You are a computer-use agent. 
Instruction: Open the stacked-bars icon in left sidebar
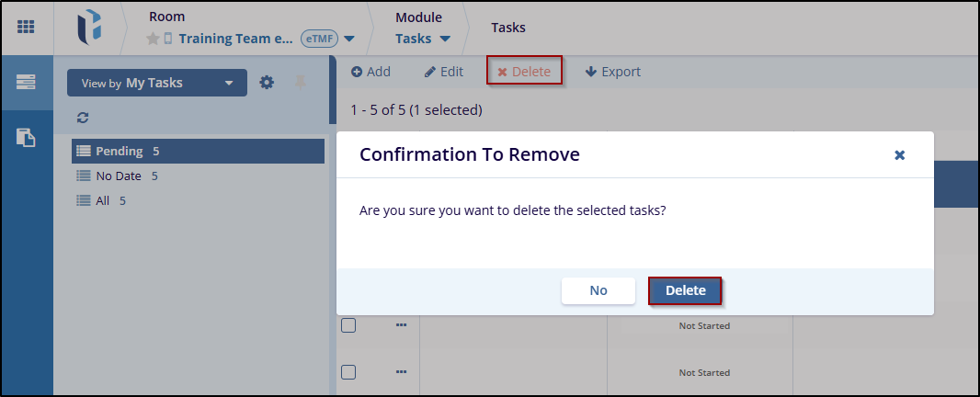click(x=26, y=82)
